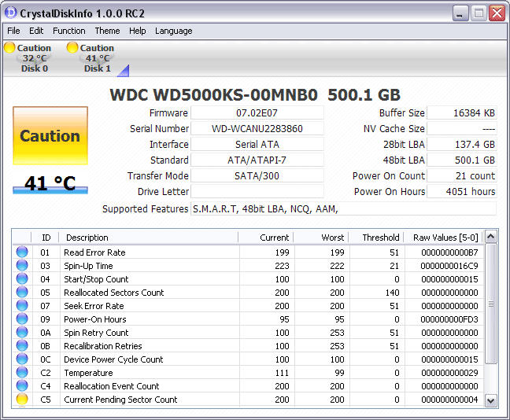Click the large Caution health status box

50,135
